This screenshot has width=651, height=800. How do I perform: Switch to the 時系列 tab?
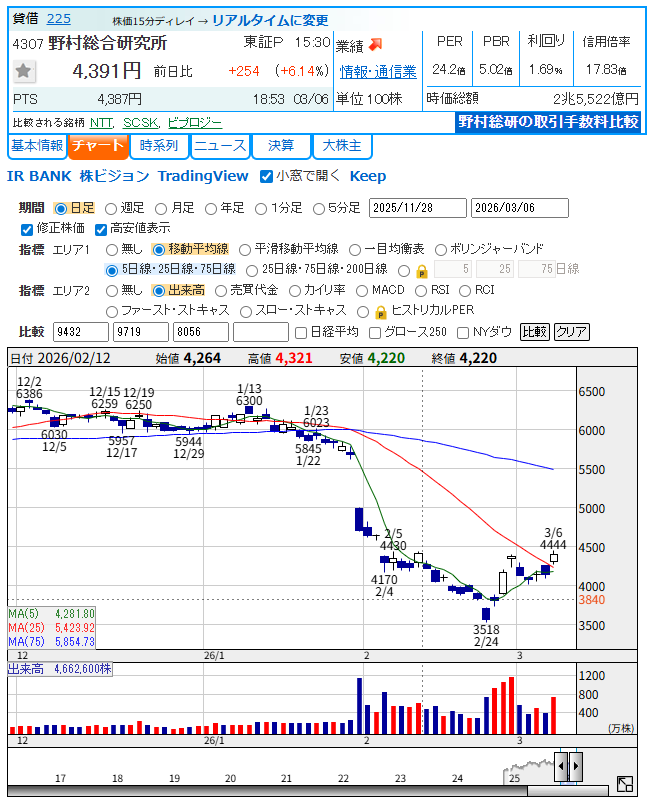(x=159, y=146)
